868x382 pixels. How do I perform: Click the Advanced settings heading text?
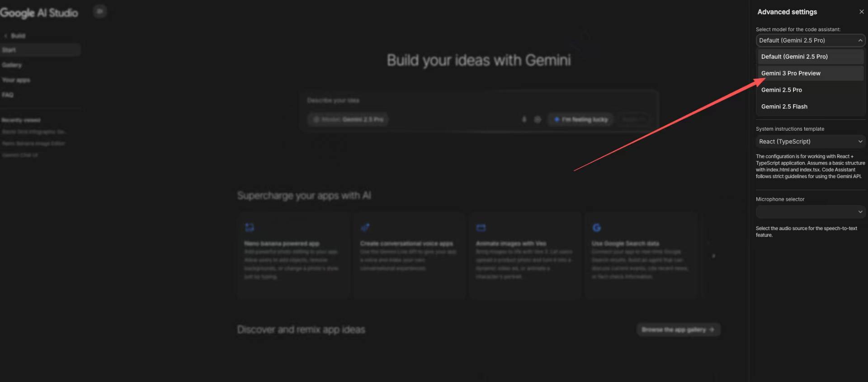(787, 12)
